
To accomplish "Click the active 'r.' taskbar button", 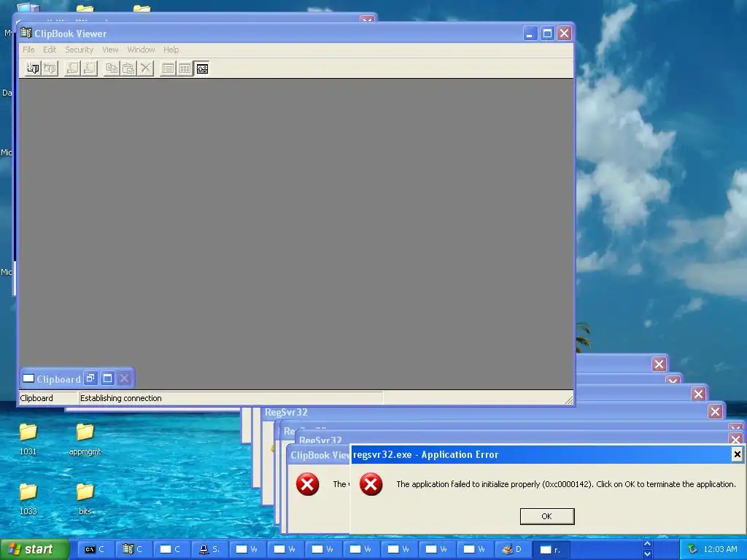I will pos(550,550).
